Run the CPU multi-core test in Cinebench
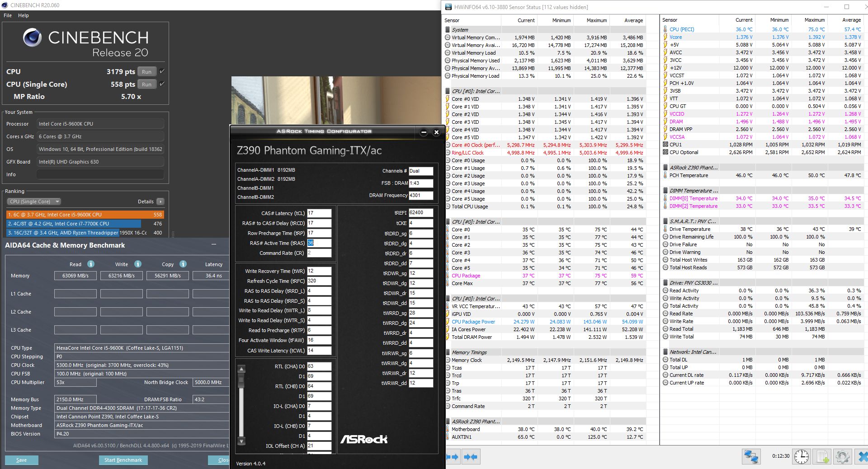This screenshot has width=868, height=469. click(x=147, y=71)
